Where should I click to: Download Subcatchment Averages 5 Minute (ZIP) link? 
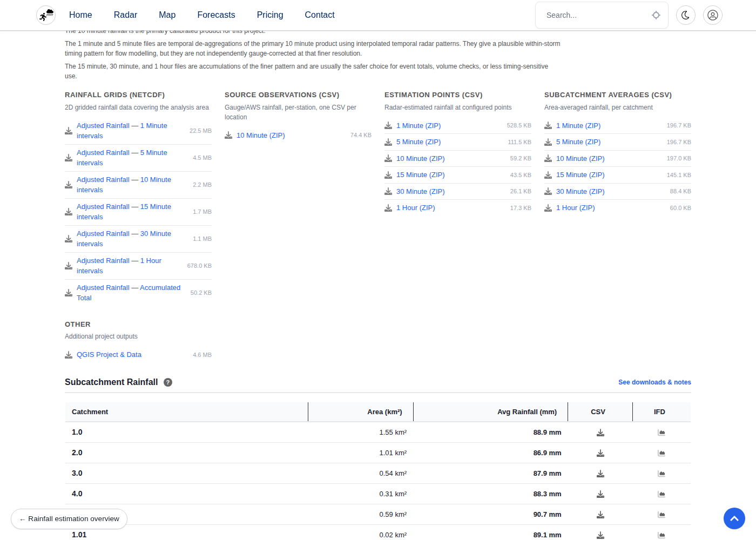(578, 142)
